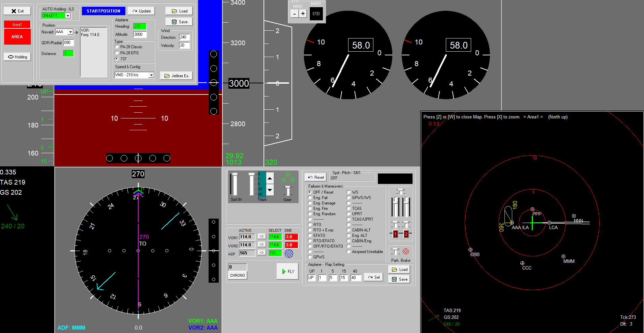This screenshot has width=644, height=333.
Task: Select the Eng. Fail failure option
Action: 317,198
